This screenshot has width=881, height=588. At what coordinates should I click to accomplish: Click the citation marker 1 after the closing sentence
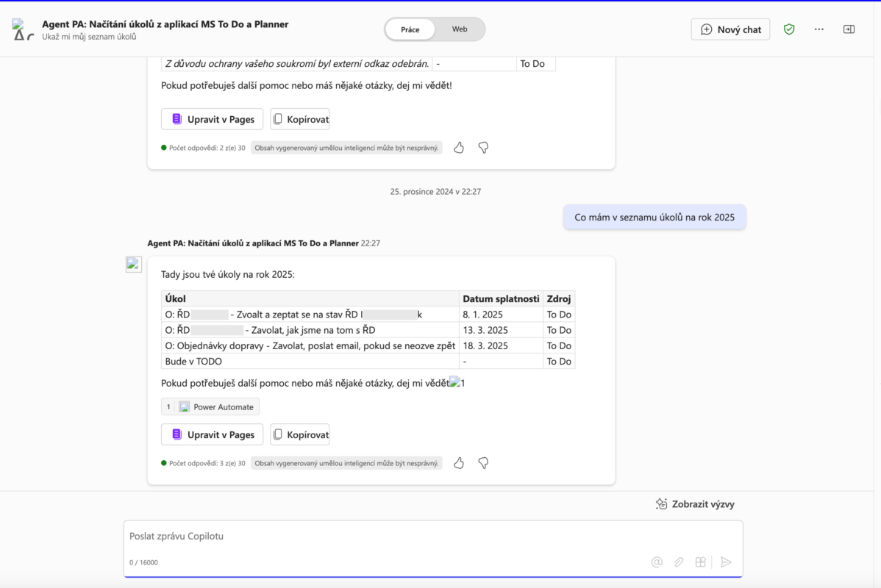click(x=458, y=383)
